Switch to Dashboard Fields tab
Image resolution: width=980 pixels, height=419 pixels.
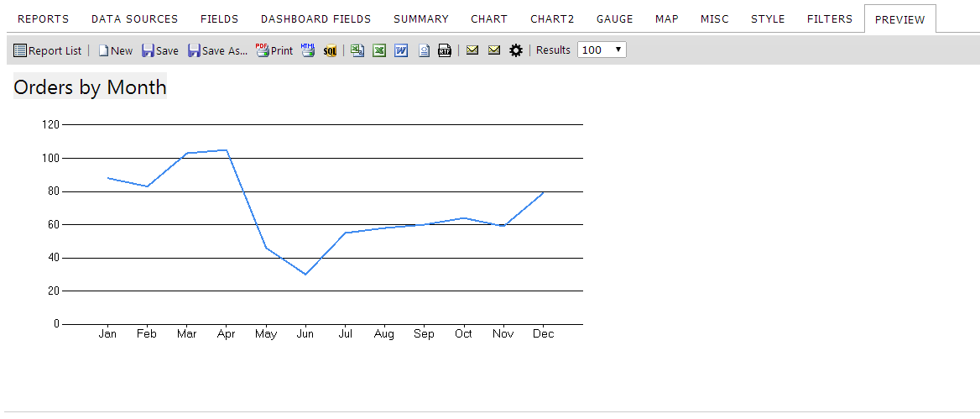point(315,19)
